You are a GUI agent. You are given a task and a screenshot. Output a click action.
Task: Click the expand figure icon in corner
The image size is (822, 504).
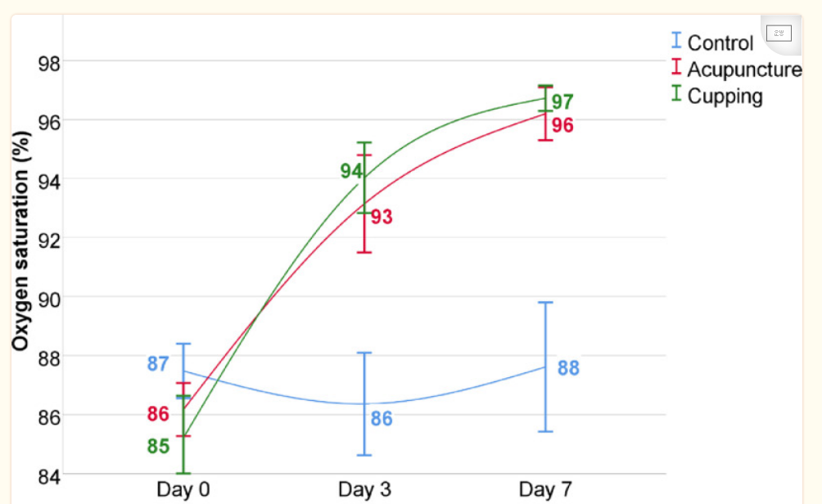[779, 34]
